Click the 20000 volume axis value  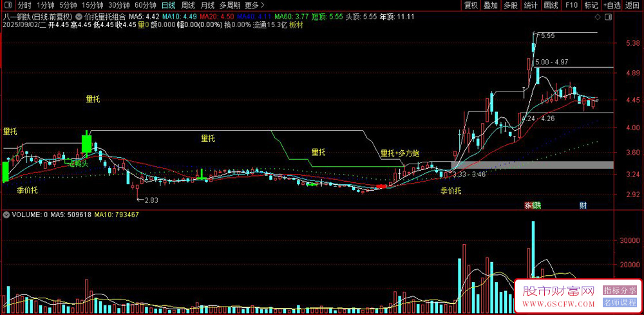coord(629,265)
